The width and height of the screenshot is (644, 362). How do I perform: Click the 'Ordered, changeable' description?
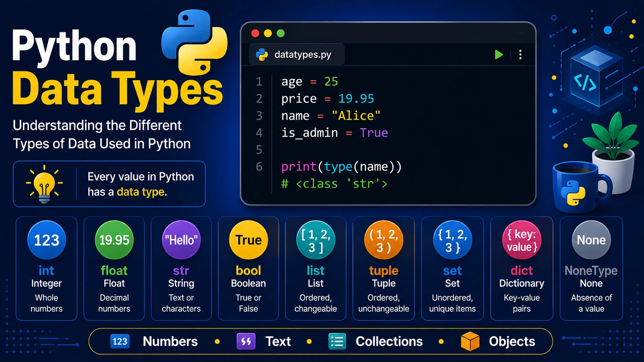(x=315, y=303)
